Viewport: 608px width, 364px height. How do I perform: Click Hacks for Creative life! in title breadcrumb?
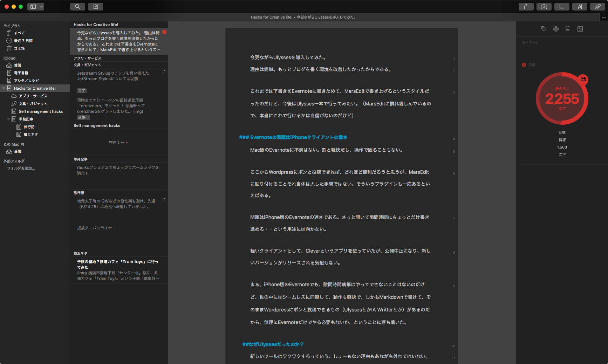point(272,17)
